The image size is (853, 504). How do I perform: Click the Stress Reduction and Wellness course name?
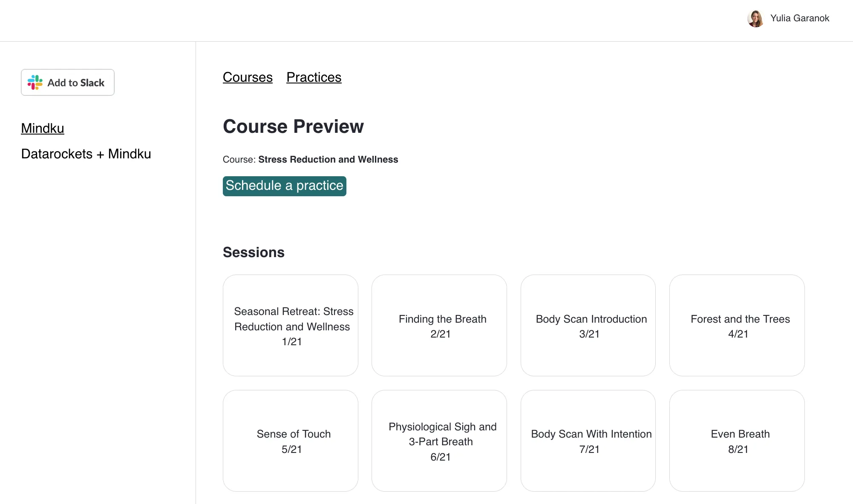coord(328,159)
